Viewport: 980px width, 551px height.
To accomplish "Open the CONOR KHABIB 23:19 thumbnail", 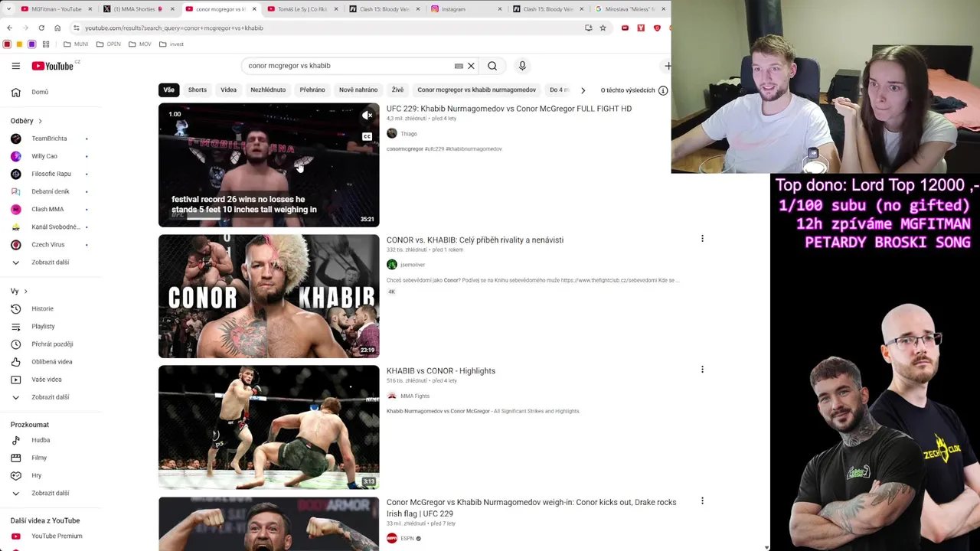I will click(x=269, y=296).
